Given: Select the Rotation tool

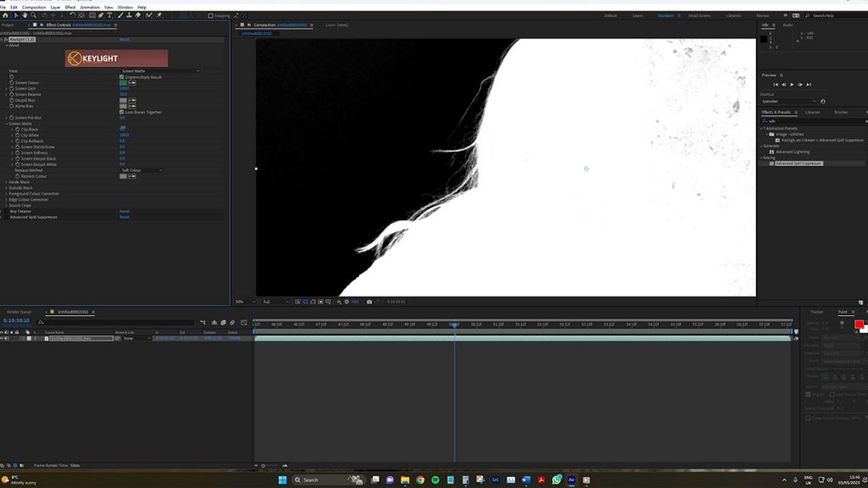Looking at the screenshot, I should pos(73,15).
